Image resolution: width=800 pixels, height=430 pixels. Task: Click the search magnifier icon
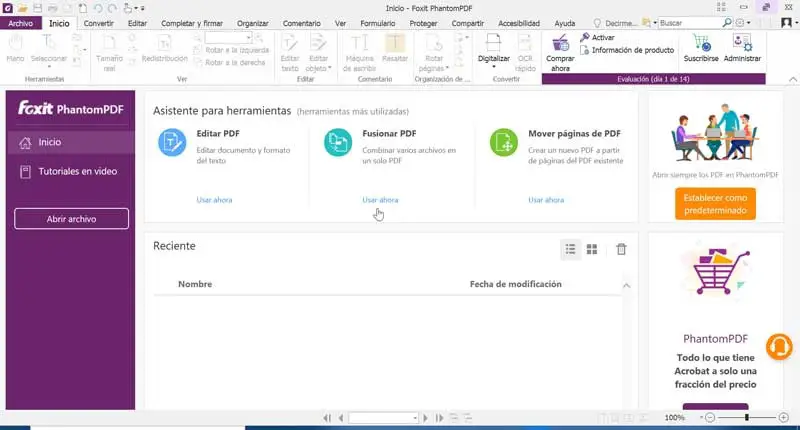(727, 23)
